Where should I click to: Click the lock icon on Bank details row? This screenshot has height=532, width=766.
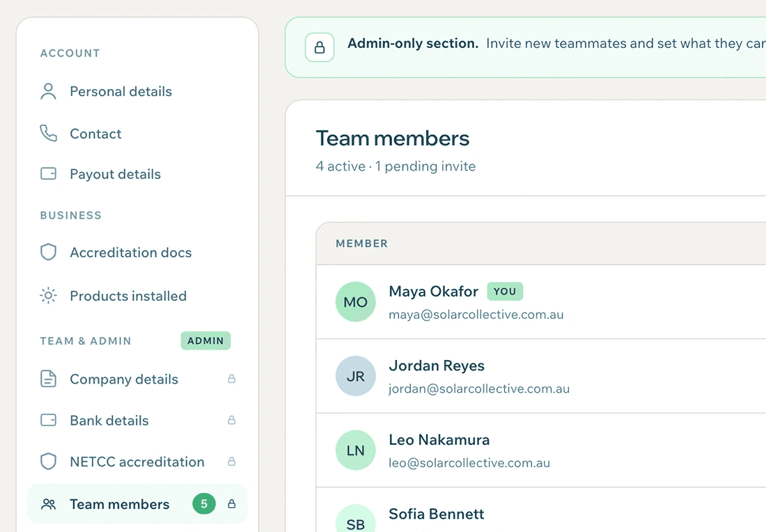click(x=232, y=420)
